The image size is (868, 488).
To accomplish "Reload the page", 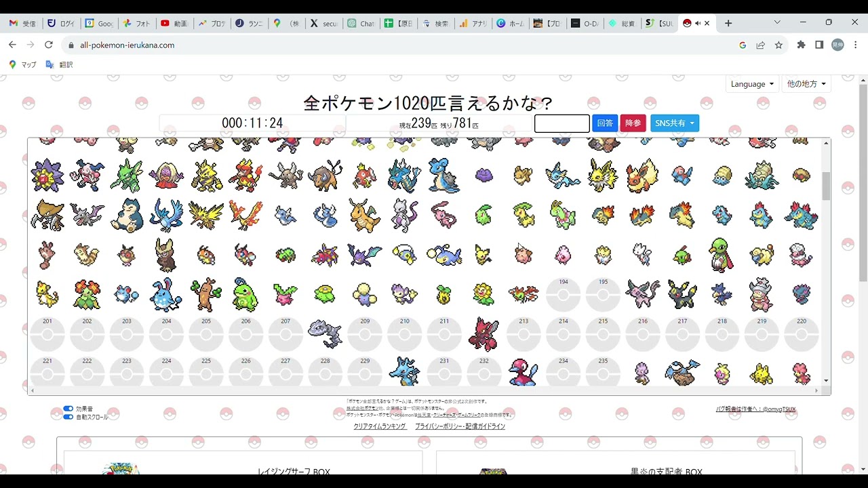I will click(x=48, y=45).
